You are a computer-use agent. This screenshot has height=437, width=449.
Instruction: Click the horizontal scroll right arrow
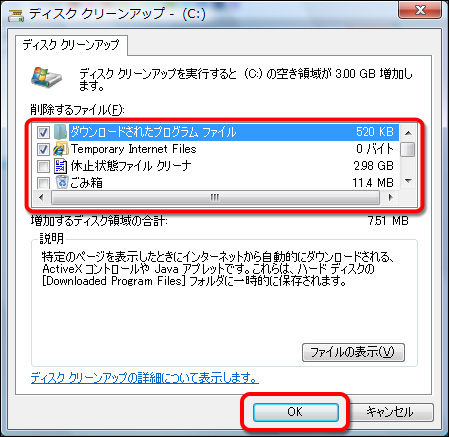point(390,197)
